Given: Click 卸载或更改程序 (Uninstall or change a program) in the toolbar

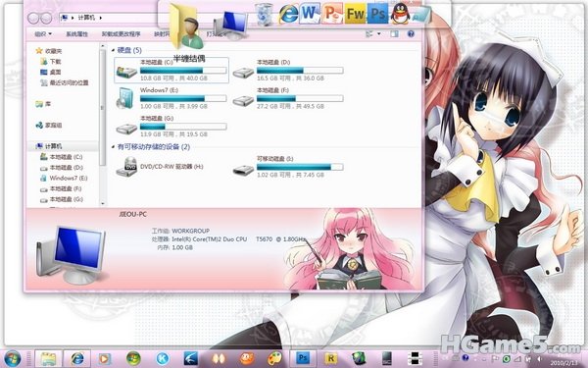Looking at the screenshot, I should [x=121, y=33].
